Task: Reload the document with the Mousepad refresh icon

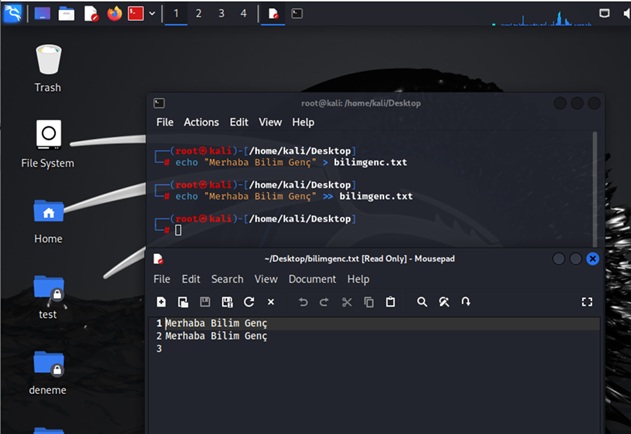Action: 249,302
